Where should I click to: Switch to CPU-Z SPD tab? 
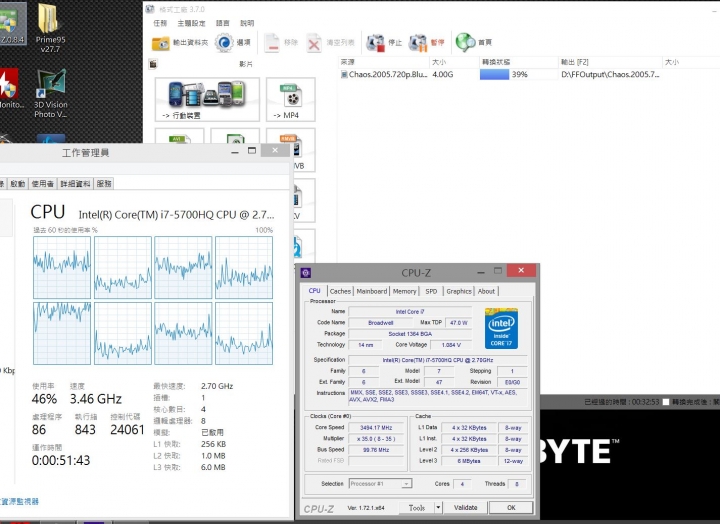[x=431, y=291]
